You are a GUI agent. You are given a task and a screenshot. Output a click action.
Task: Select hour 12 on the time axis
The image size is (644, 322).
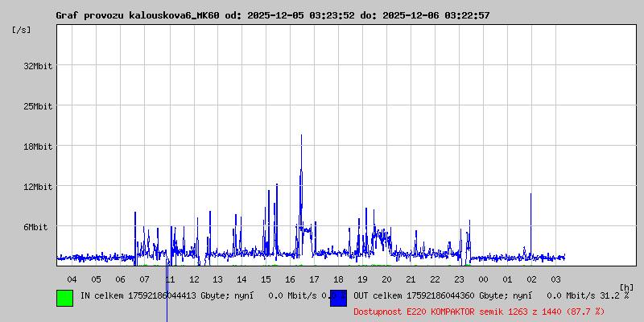click(x=194, y=279)
